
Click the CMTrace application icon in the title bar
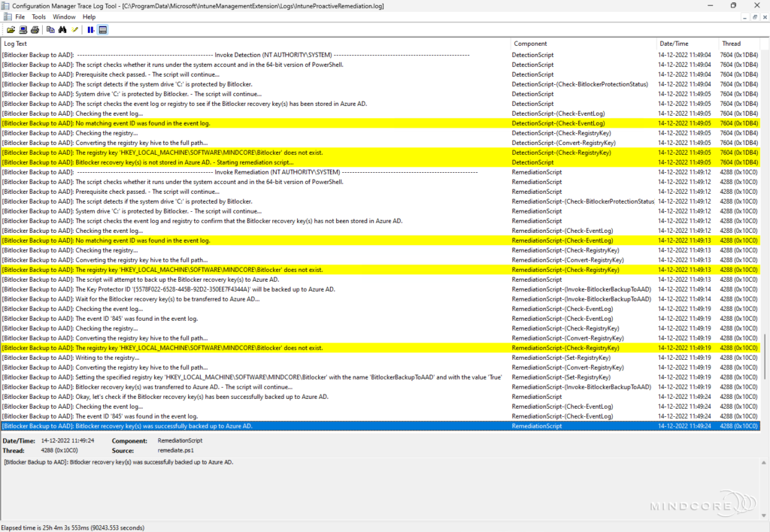tap(5, 5)
